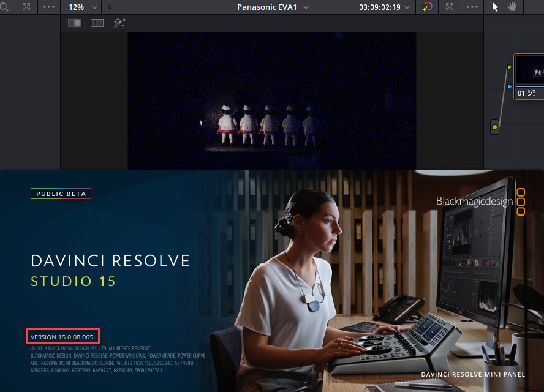Screen dimensions: 544x392
Task: Open the node editor three-dot options menu
Action: pos(472,7)
